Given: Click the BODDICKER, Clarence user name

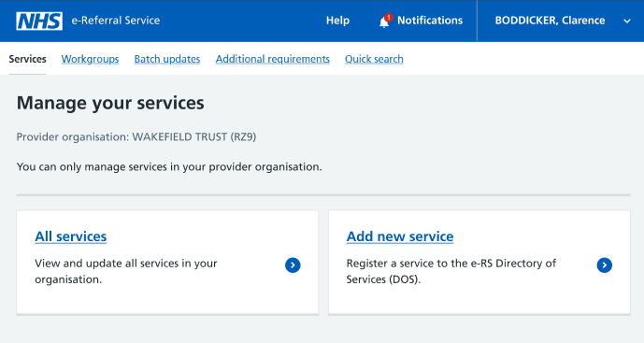Looking at the screenshot, I should point(550,21).
